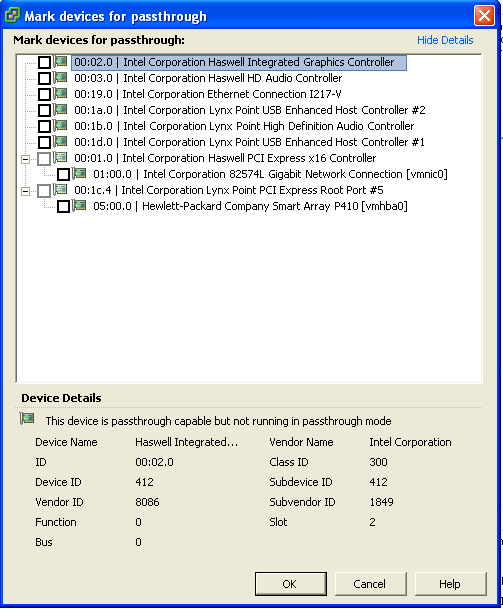
Task: Toggle the greyed checkbox for PCI Express x16 Controller
Action: coord(44,158)
